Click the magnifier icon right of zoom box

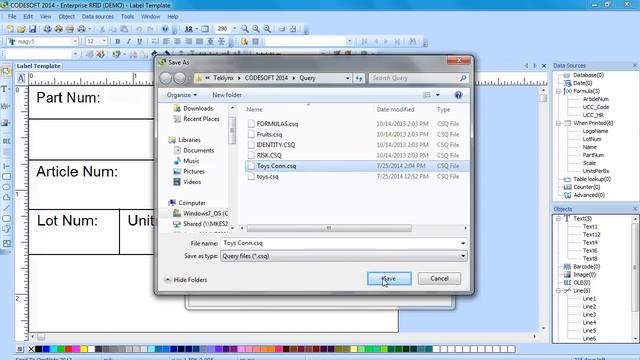coord(245,29)
